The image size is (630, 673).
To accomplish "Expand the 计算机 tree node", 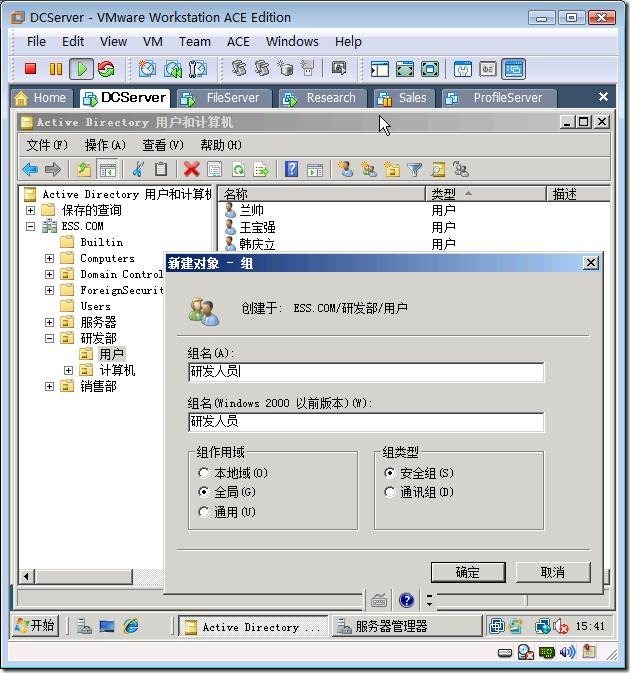I will click(68, 370).
